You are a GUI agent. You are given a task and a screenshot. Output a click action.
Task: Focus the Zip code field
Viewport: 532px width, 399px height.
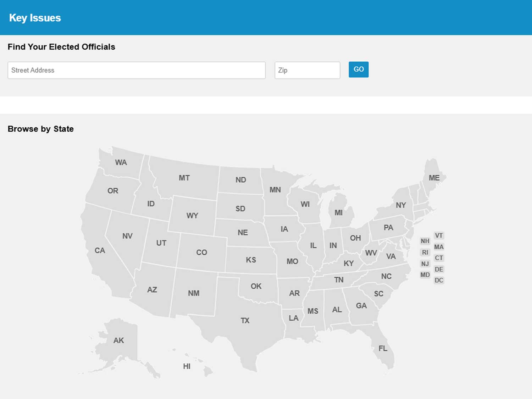pyautogui.click(x=307, y=70)
